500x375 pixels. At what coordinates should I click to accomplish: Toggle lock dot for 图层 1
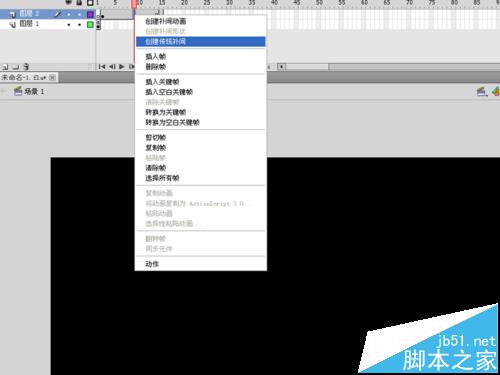79,24
